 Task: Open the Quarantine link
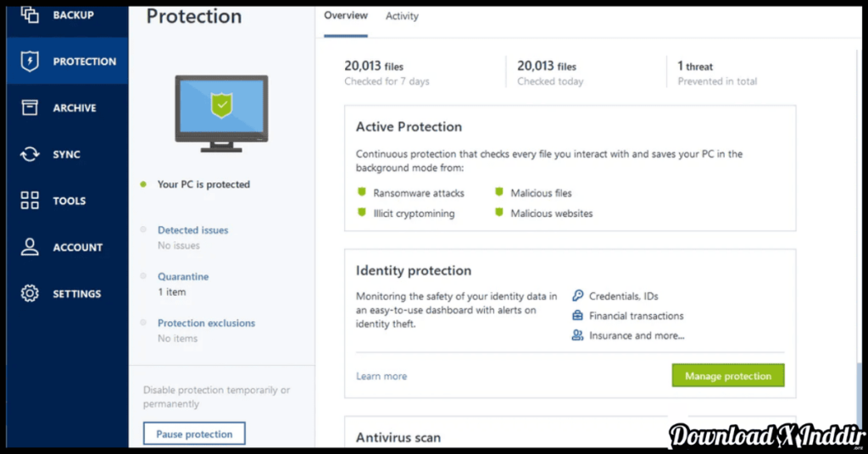click(183, 276)
